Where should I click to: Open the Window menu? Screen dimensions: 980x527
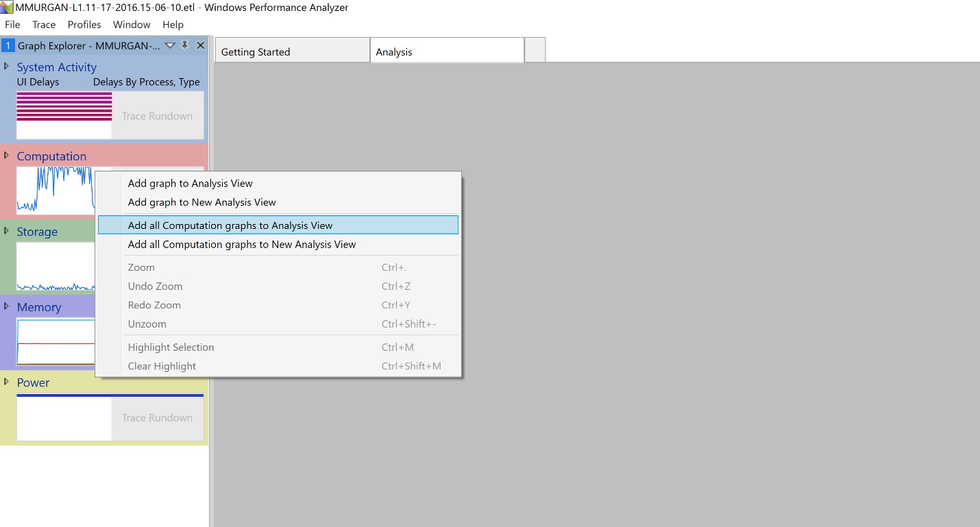tap(132, 25)
